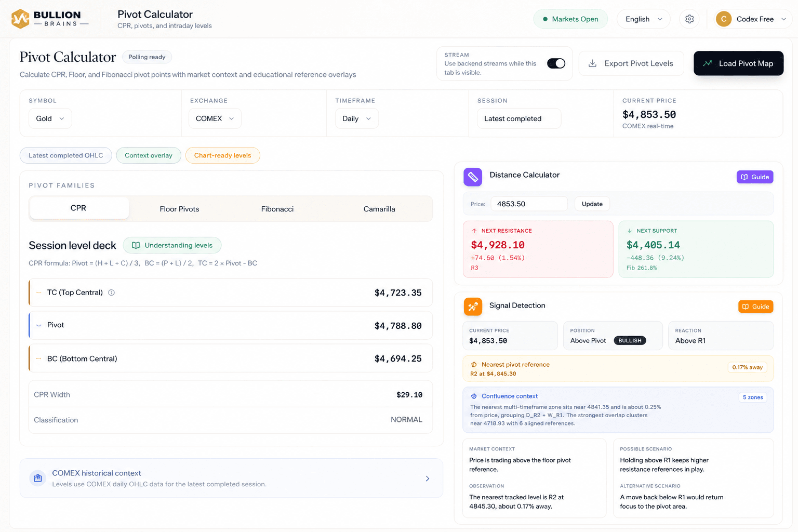
Task: Toggle the Chart-ready levels chip
Action: 222,155
